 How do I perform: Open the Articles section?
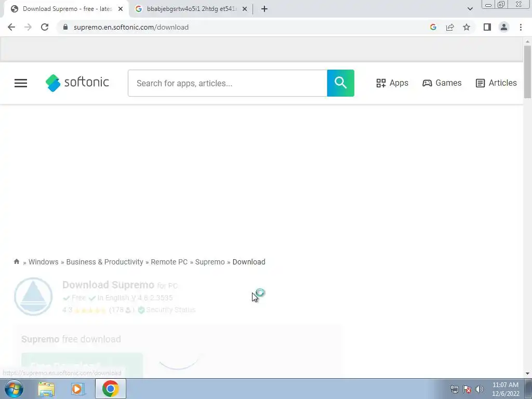coord(496,83)
